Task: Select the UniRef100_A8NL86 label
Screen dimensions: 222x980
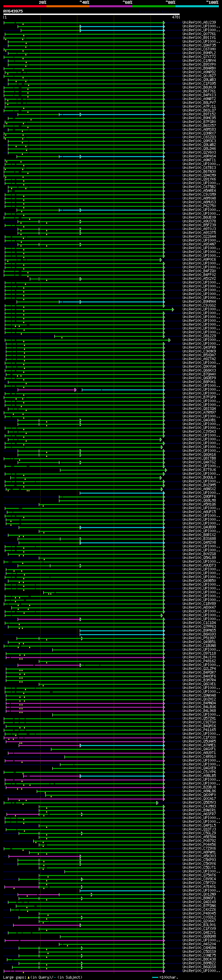Action: coord(199,791)
